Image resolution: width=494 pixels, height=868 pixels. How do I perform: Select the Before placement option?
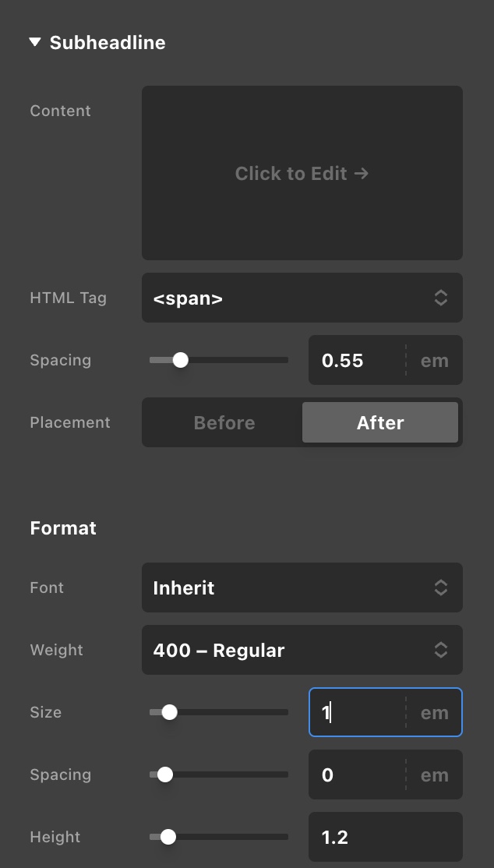tap(224, 422)
